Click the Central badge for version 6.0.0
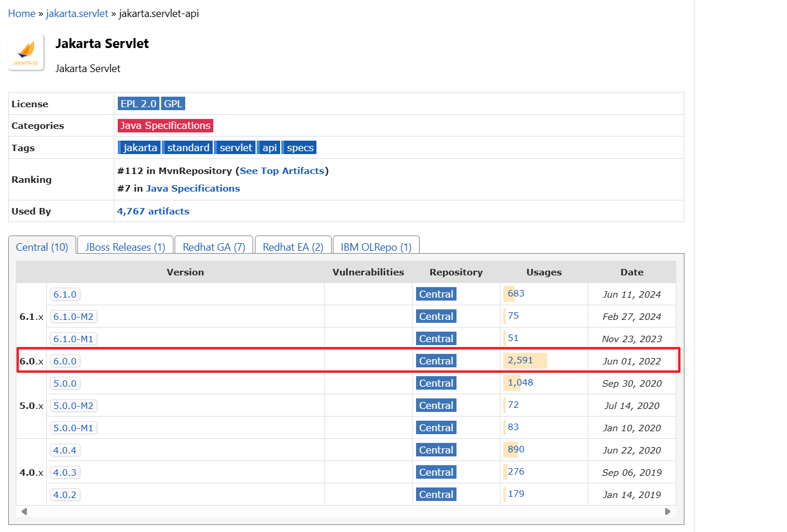 [x=436, y=361]
